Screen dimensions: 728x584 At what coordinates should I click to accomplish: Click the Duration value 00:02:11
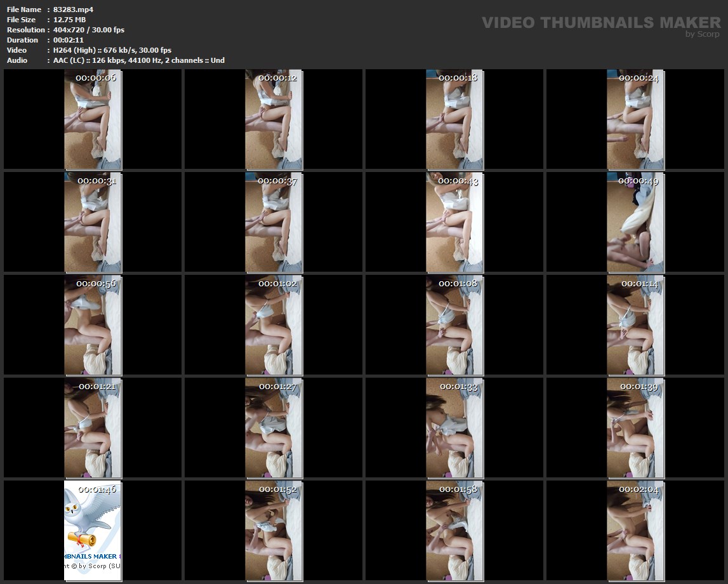pyautogui.click(x=69, y=40)
